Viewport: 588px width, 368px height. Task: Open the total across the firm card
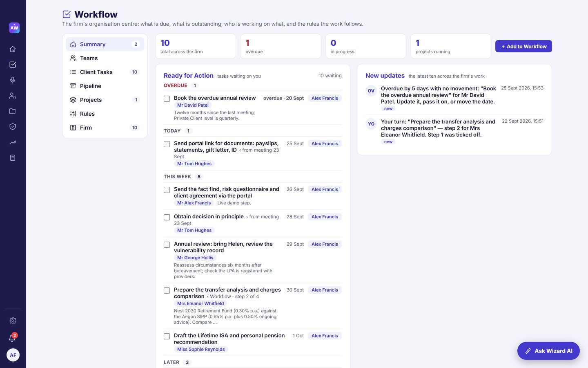click(196, 46)
